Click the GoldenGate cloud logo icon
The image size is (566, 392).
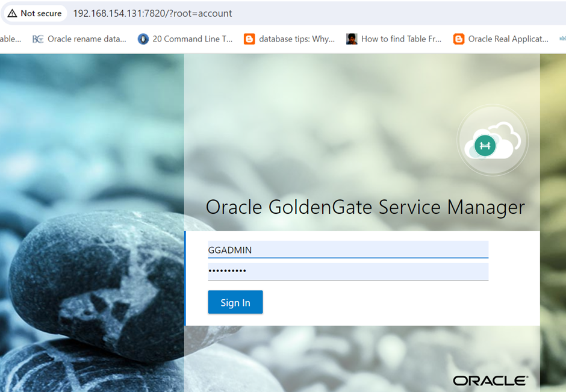(x=493, y=142)
